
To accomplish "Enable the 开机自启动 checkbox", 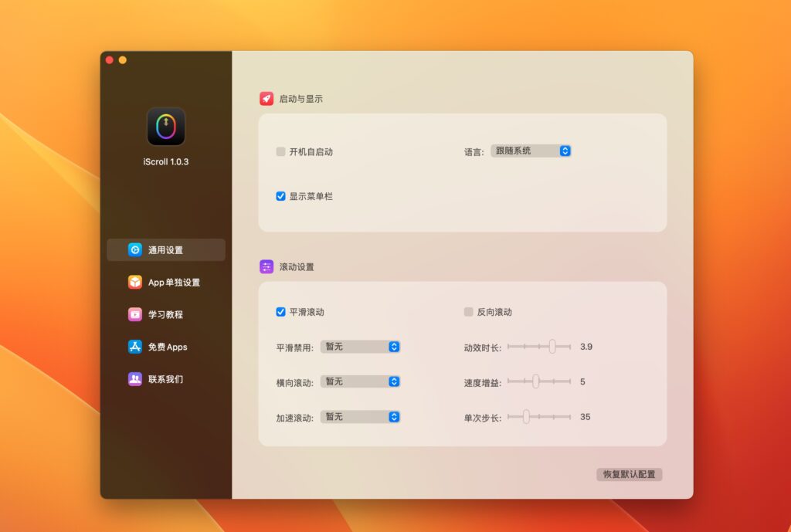I will click(280, 151).
